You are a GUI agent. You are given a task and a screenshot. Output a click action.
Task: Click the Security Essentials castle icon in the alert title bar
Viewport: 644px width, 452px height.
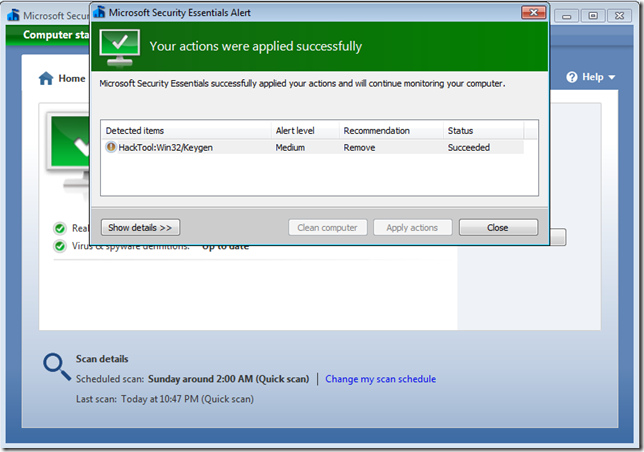click(x=99, y=12)
